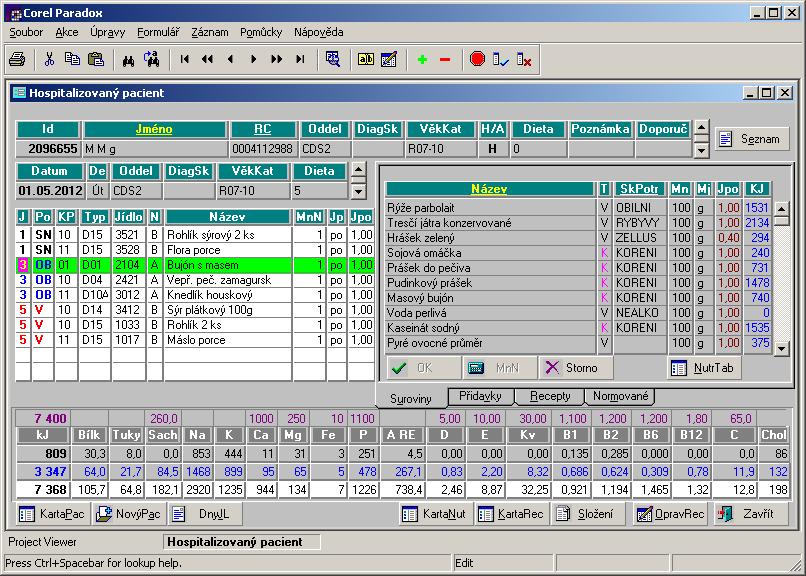The image size is (806, 576).
Task: Switch to the Normované tab
Action: pos(620,396)
